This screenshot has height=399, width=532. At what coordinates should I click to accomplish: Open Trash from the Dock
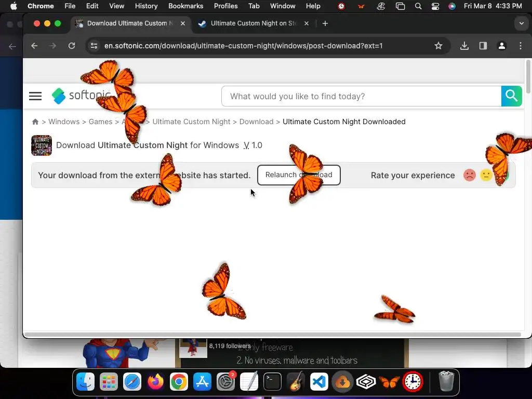[446, 382]
